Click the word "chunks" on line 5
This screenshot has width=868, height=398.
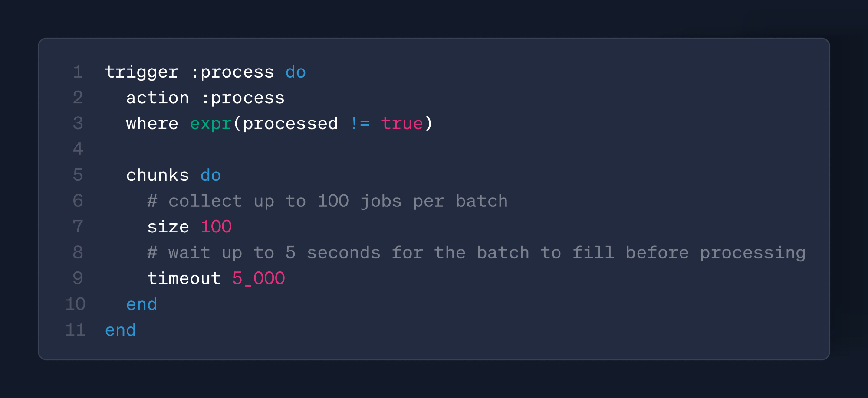[158, 176]
